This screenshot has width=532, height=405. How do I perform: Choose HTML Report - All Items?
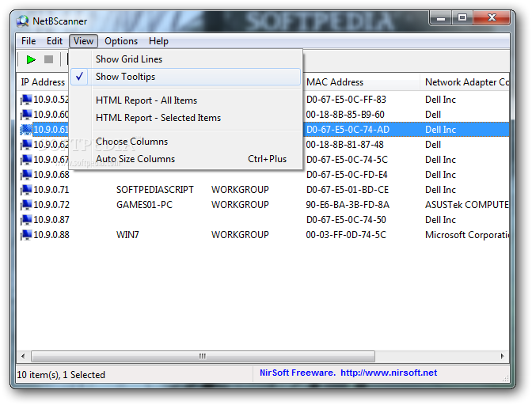click(x=185, y=100)
